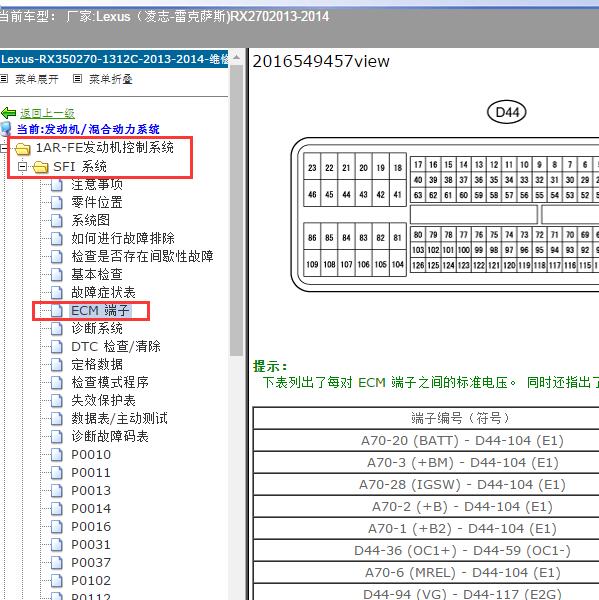Viewport: 599px width, 600px height.
Task: Click the document icon beside P0016
Action: 57,527
